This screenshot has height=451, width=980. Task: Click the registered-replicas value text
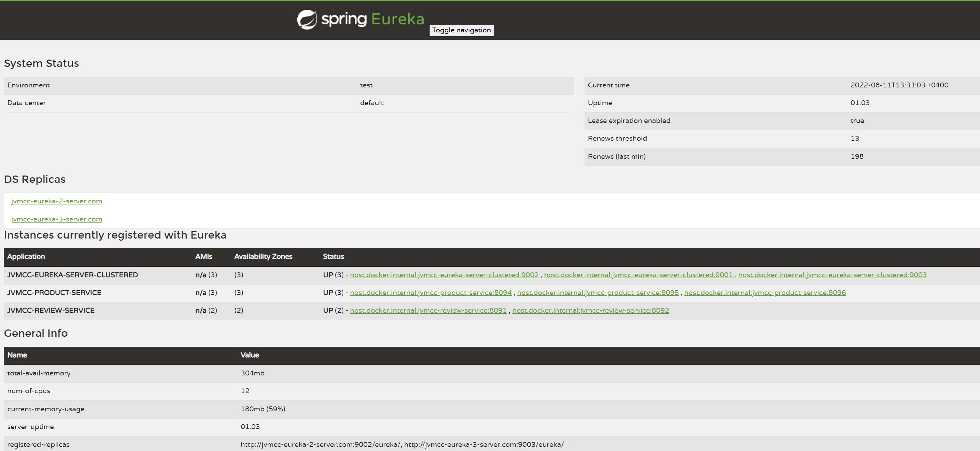402,444
